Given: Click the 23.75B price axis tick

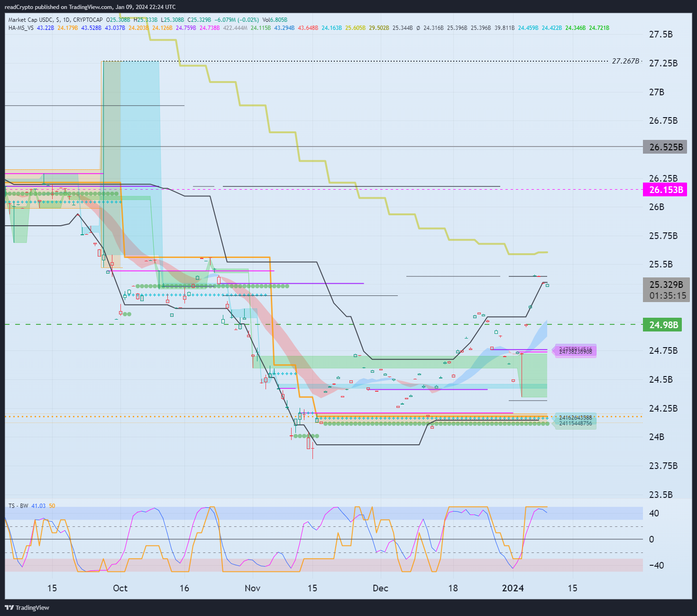Looking at the screenshot, I should (x=663, y=466).
